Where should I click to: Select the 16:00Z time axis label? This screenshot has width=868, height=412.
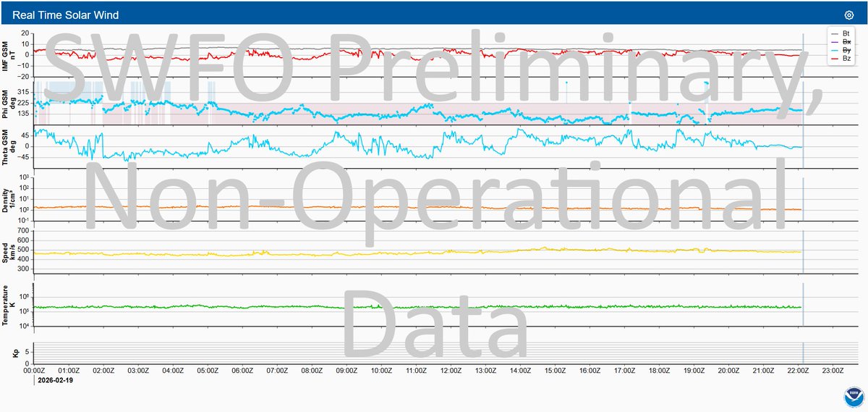tap(590, 369)
